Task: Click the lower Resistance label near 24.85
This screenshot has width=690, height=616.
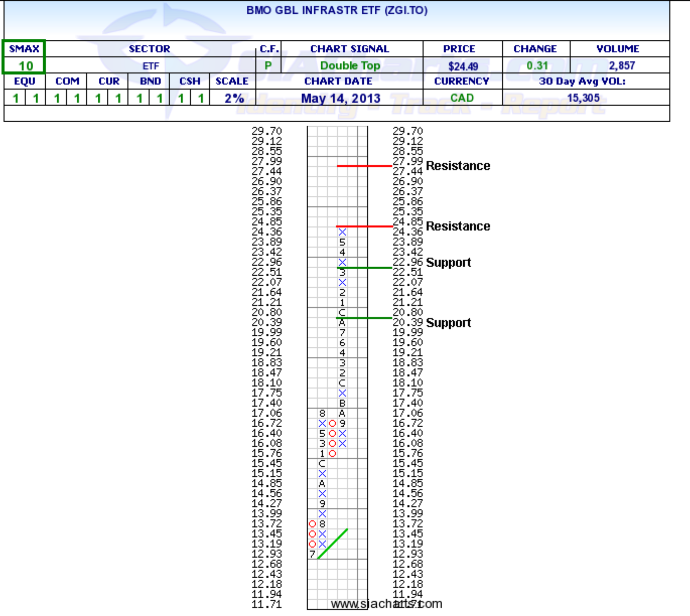Action: [458, 226]
